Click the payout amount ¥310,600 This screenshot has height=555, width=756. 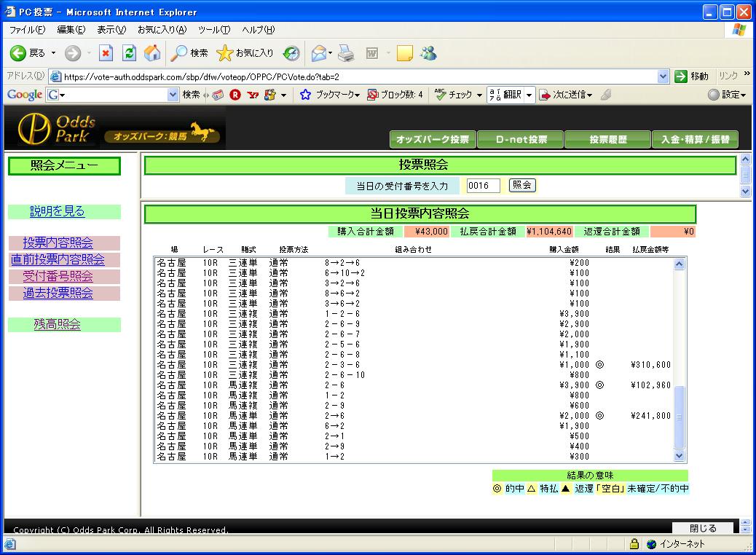[650, 364]
